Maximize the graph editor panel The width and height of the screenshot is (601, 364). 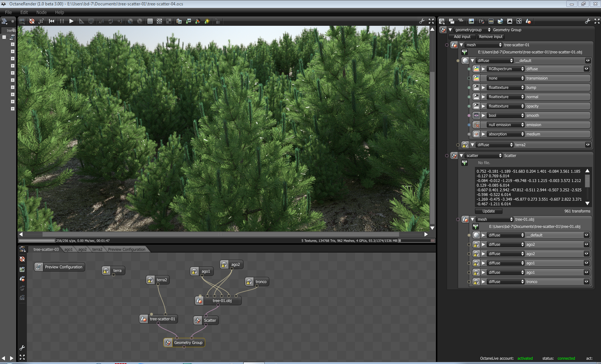click(22, 357)
